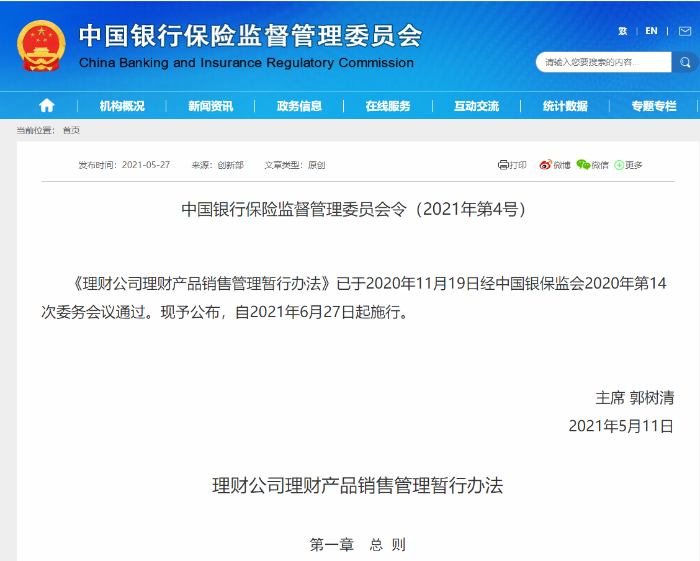Open the 互动交流 menu
Screen dimensions: 700x561
476,106
